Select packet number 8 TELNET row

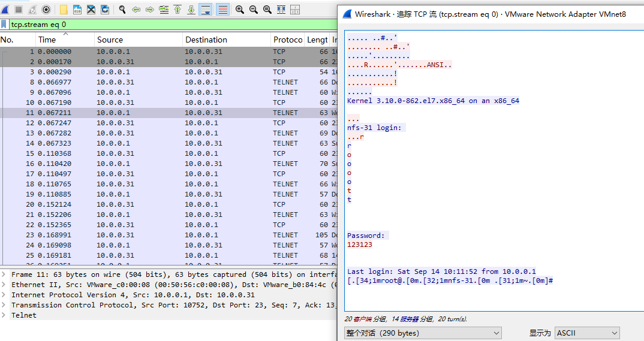click(168, 82)
